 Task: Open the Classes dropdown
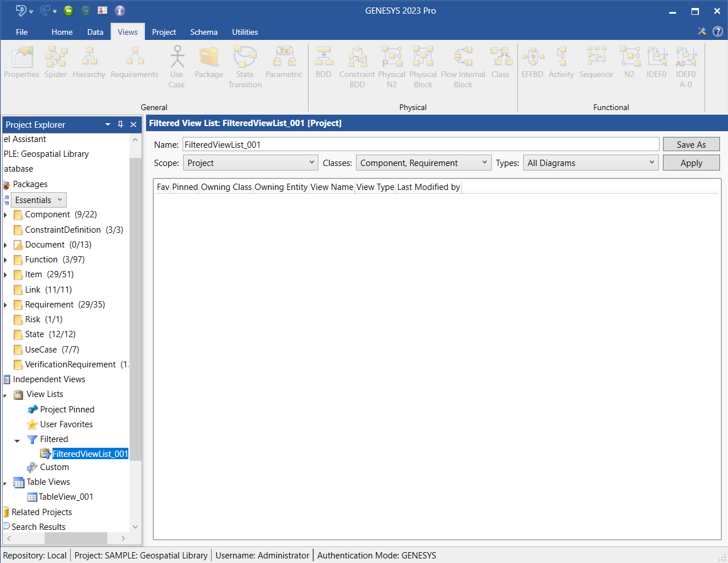click(423, 163)
